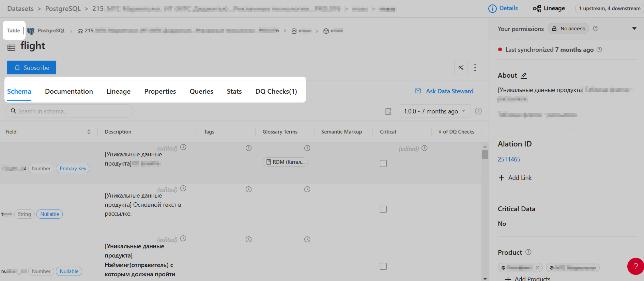
Task: Click the pencil edit icon beside About
Action: tap(524, 76)
